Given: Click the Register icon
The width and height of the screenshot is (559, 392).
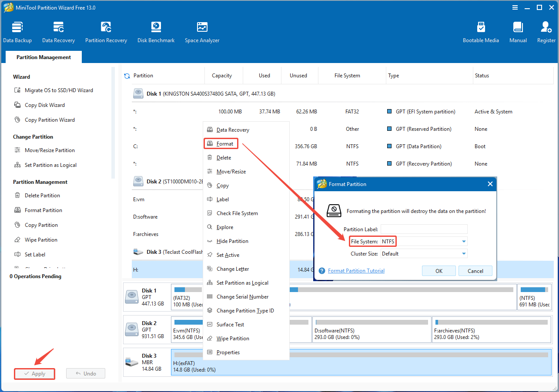Looking at the screenshot, I should click(546, 30).
